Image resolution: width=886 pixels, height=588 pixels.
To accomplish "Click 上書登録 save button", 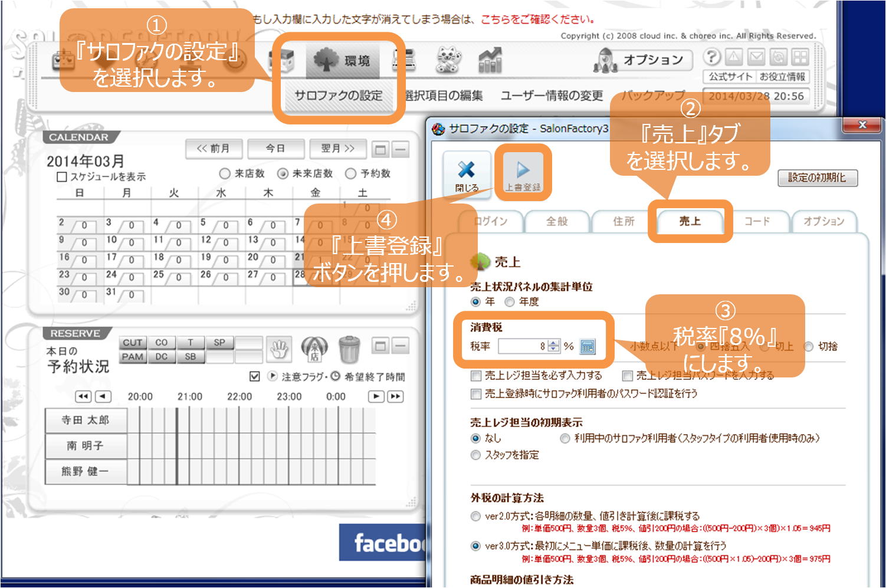I will click(523, 175).
